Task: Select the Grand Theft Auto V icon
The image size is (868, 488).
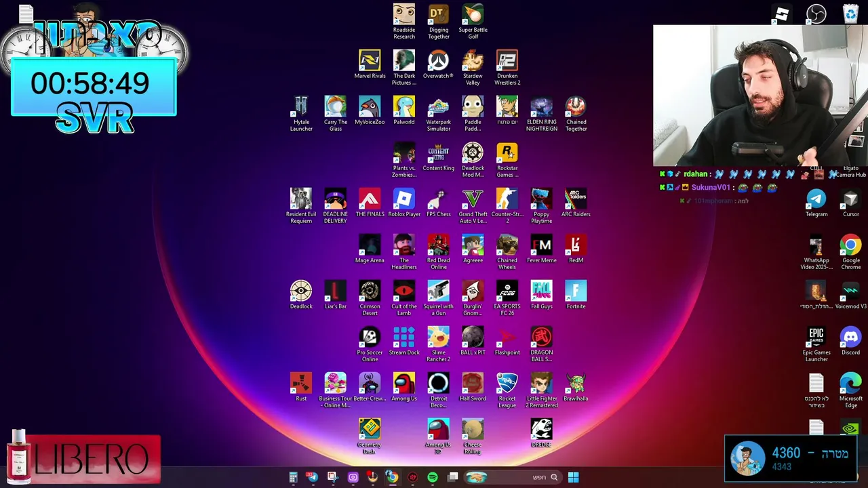Action: click(473, 205)
